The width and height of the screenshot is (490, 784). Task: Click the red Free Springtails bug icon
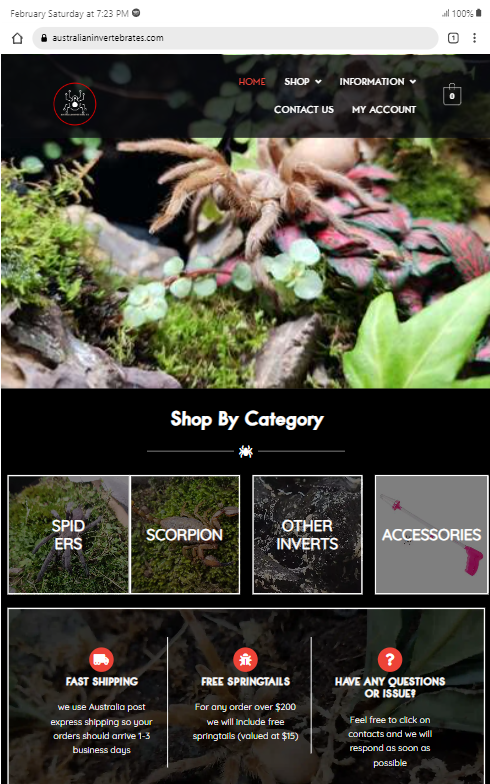point(246,660)
